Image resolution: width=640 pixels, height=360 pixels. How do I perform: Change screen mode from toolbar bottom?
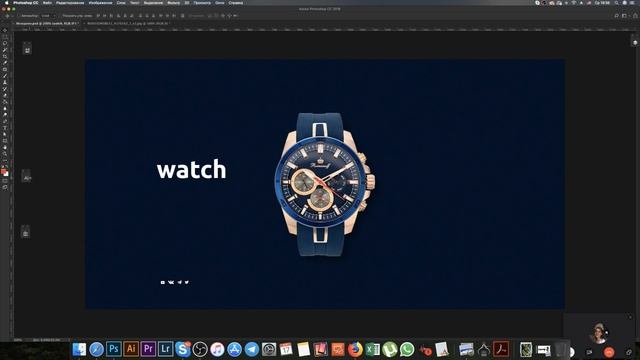[5, 187]
